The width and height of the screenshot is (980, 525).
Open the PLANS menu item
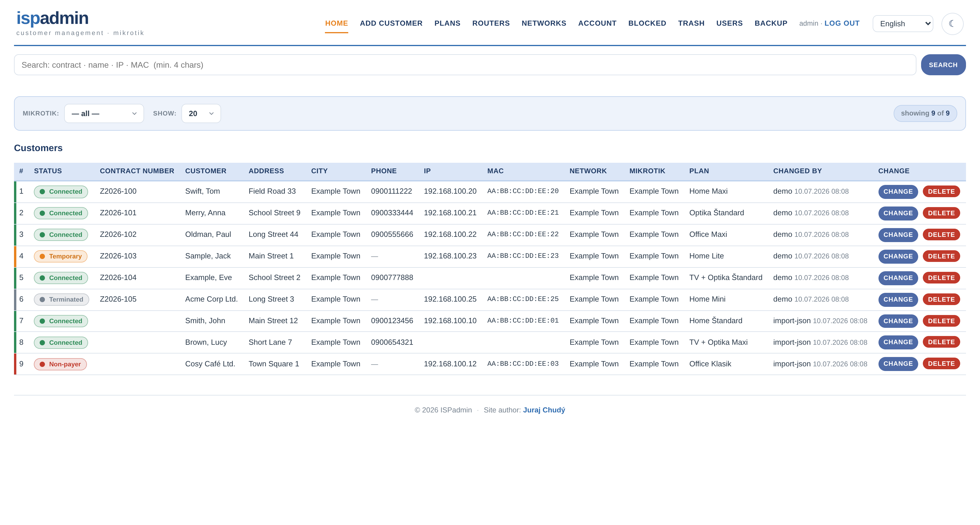(447, 23)
